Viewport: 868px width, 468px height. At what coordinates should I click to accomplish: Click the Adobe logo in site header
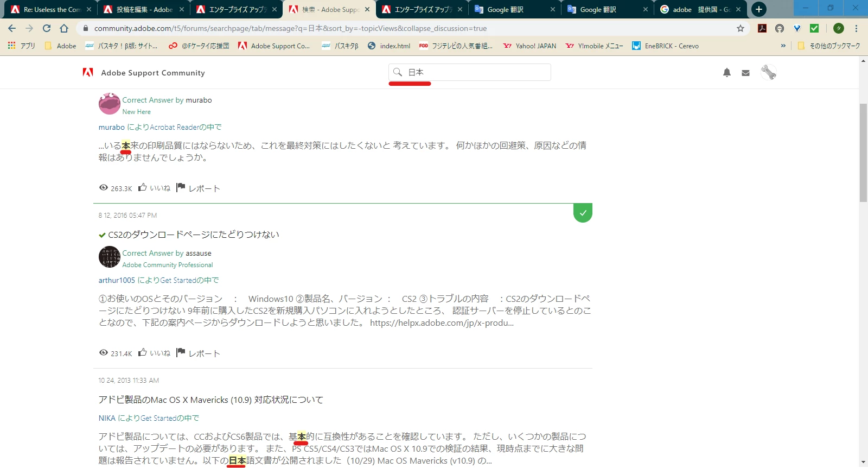[88, 72]
